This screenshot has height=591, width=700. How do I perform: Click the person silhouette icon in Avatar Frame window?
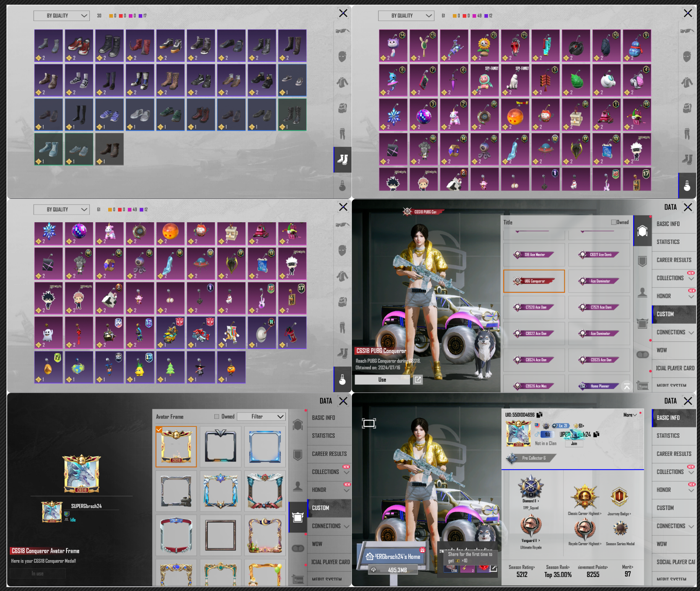tap(298, 486)
